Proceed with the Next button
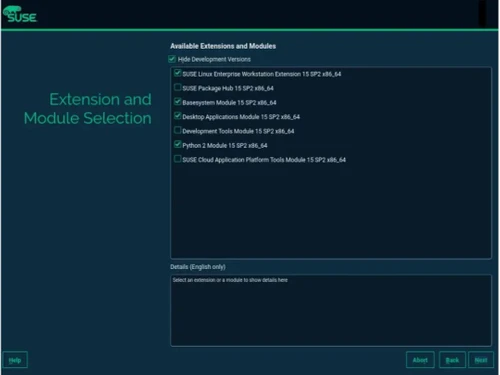This screenshot has height=375, width=500. [x=481, y=360]
